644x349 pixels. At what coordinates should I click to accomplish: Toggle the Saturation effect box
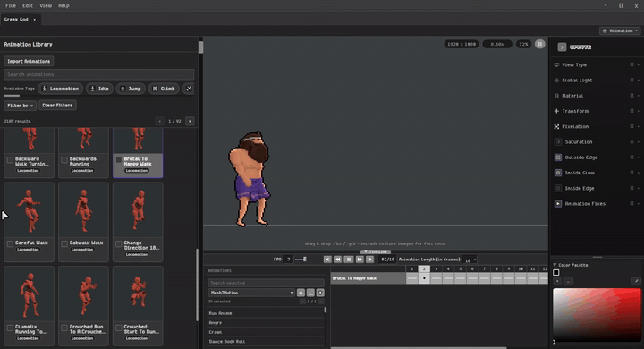[x=558, y=142]
